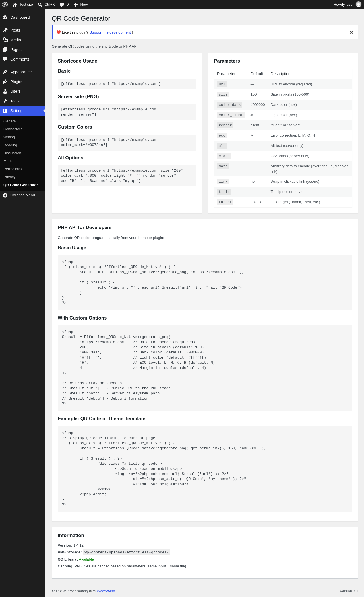The height and width of the screenshot is (597, 364).
Task: Open the Plugins plug icon
Action: [5, 82]
